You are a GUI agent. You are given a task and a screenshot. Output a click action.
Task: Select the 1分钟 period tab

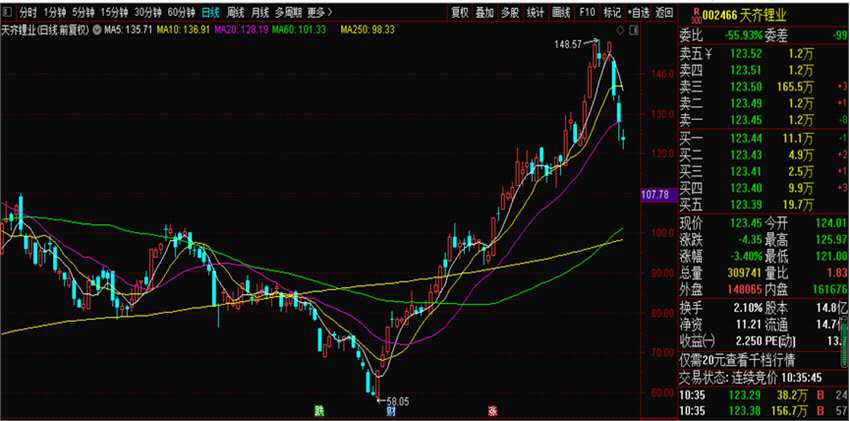pyautogui.click(x=55, y=12)
